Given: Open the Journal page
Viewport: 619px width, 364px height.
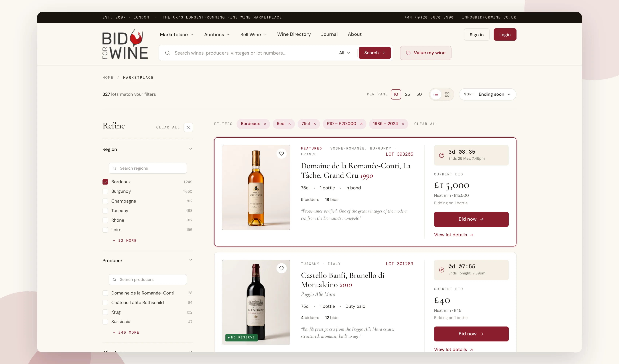Looking at the screenshot, I should (329, 34).
